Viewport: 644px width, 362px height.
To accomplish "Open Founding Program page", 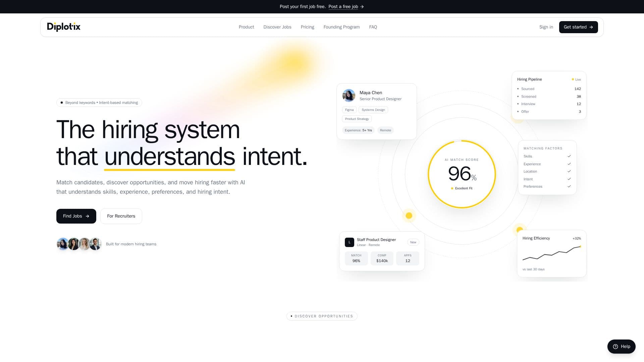I will tap(341, 27).
